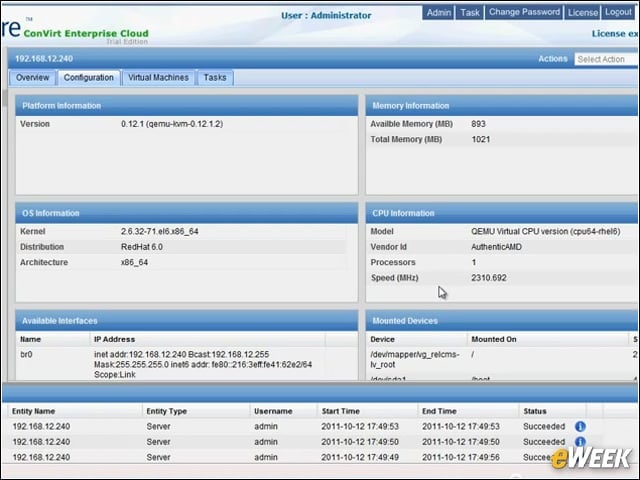Open info icon for 17:49:50 task row

click(580, 442)
